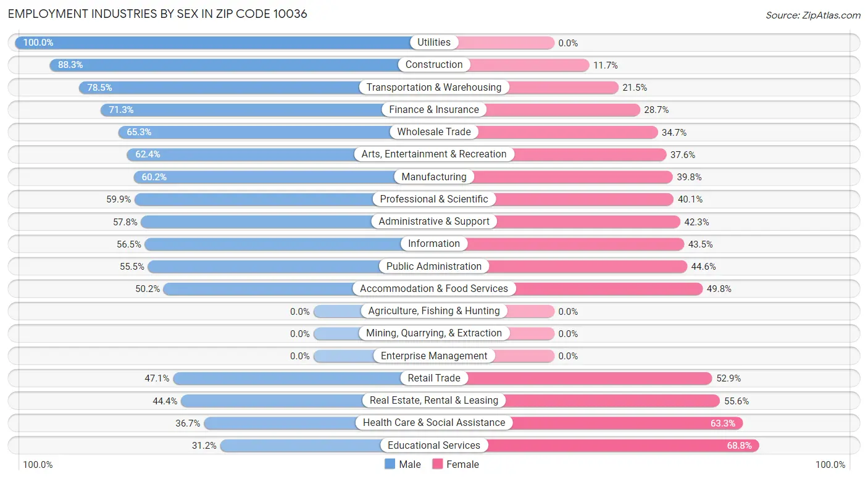Click the Educational Services female bar 68.8%
Viewport: 868px width, 479px height.
596,446
